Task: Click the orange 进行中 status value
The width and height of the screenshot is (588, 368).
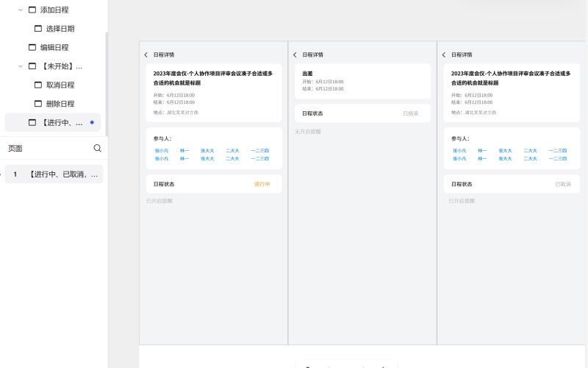Action: tap(262, 184)
